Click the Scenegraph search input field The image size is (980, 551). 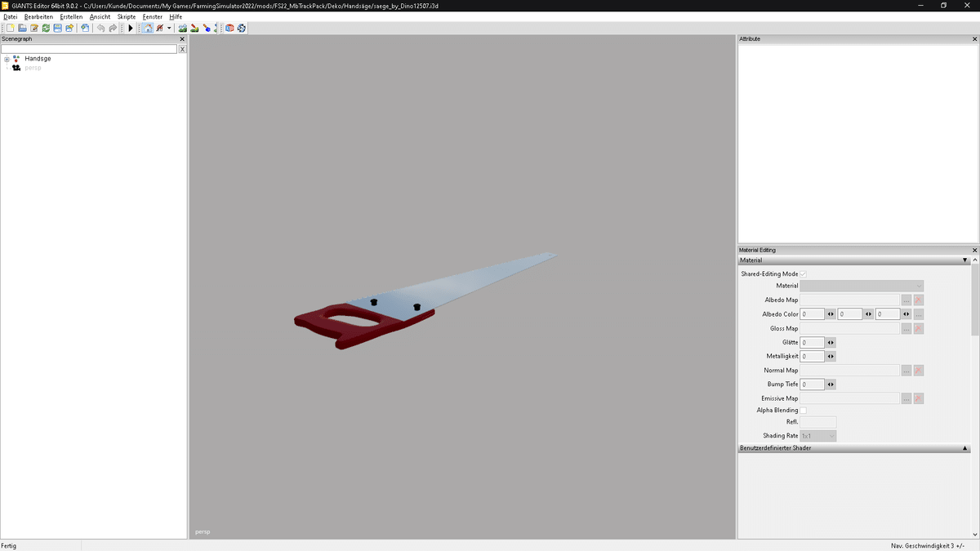click(89, 49)
